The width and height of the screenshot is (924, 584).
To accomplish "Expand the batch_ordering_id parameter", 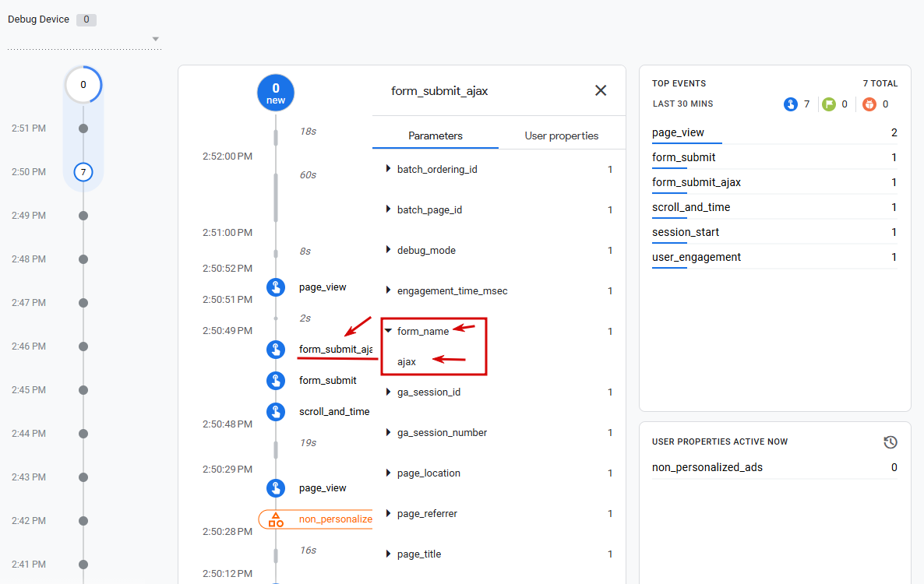I will click(388, 169).
